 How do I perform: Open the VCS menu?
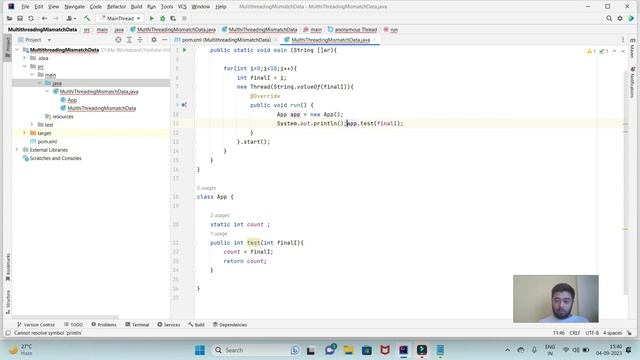[182, 7]
